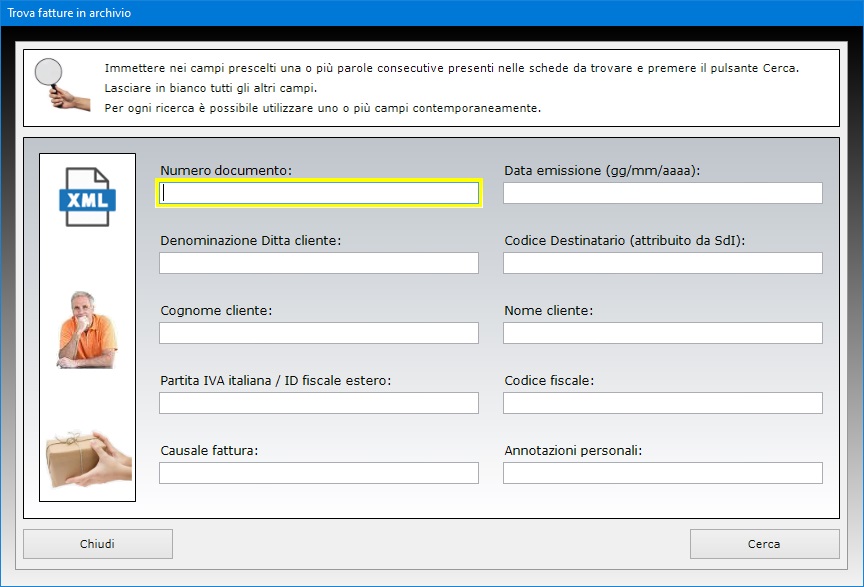This screenshot has height=587, width=864.
Task: Focus the Numero documento input field
Action: [x=319, y=193]
